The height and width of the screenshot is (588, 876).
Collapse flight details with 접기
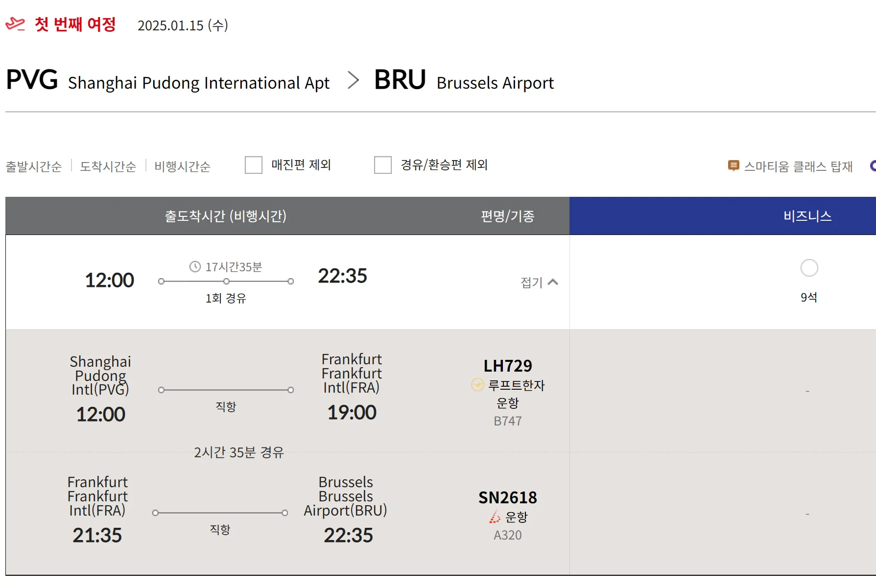pyautogui.click(x=531, y=282)
